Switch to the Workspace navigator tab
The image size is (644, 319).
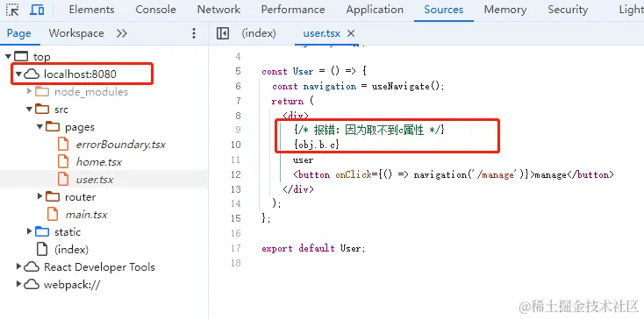click(x=76, y=33)
